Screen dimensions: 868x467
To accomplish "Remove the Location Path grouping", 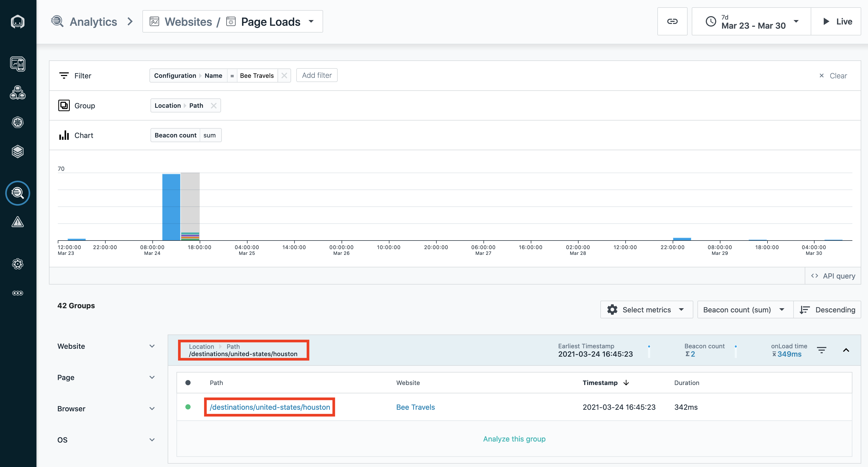I will point(213,105).
